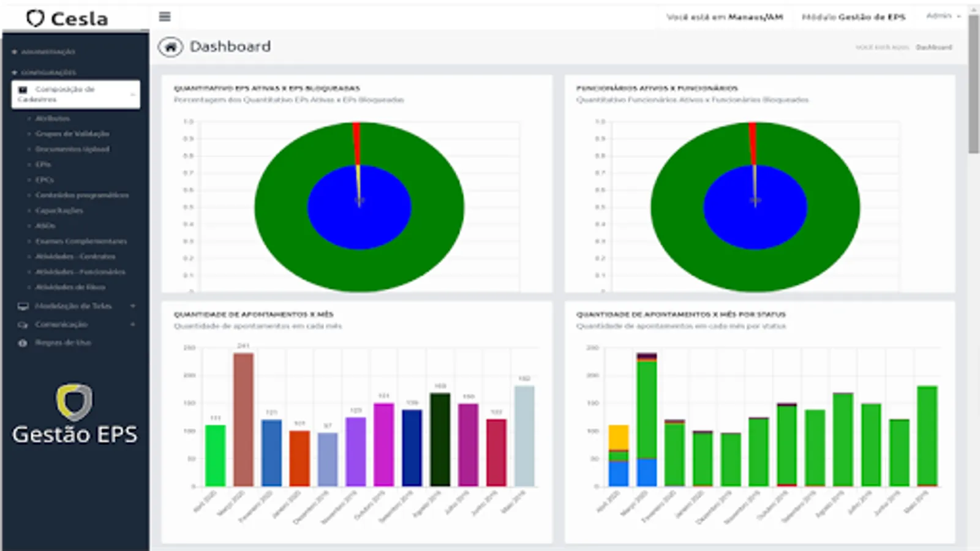
Task: Expand the Comunicação submenu arrow
Action: [x=133, y=324]
